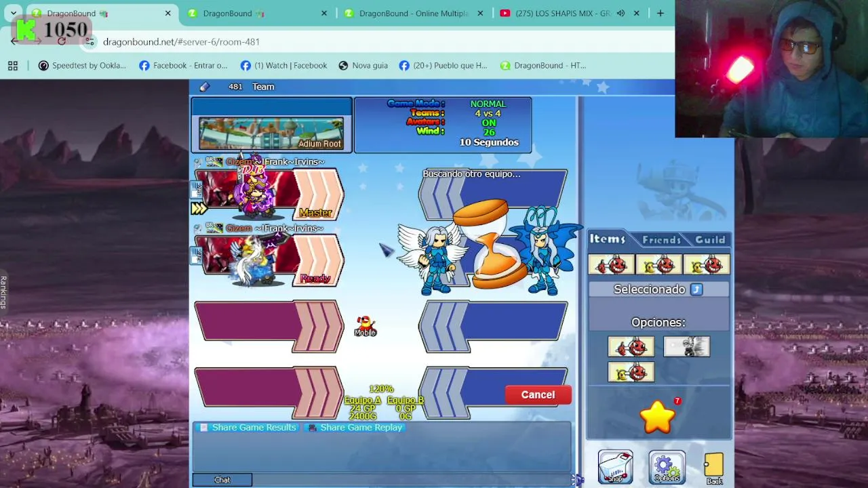This screenshot has height=488, width=868.
Task: Click the red Cancel button
Action: (538, 394)
